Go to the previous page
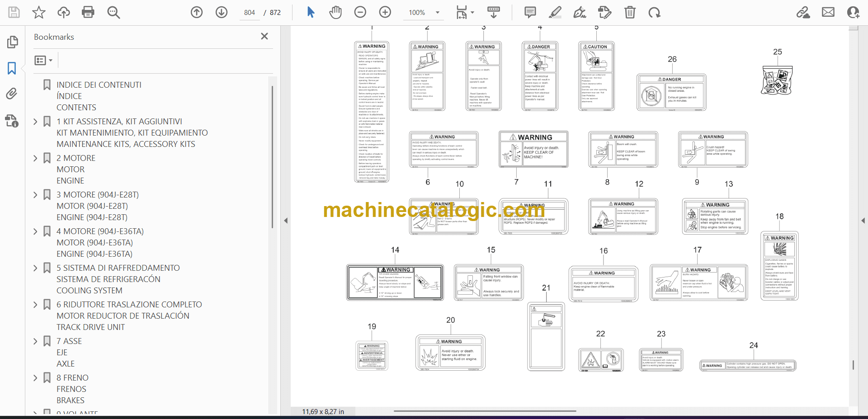This screenshot has height=419, width=868. click(x=197, y=12)
